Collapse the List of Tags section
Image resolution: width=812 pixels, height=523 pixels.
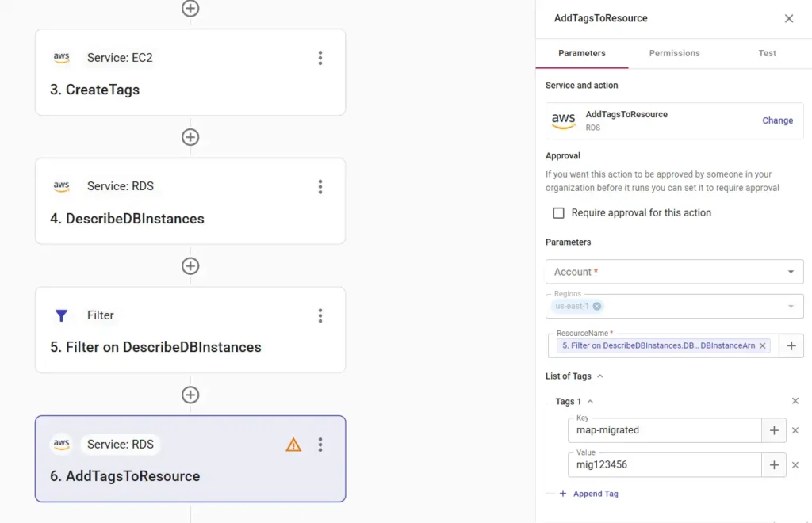coord(600,376)
